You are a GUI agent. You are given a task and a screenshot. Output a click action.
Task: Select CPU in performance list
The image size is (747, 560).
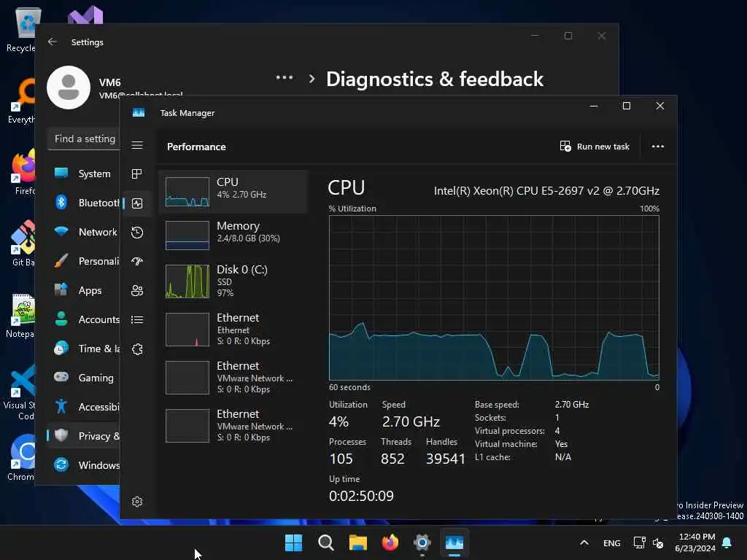click(233, 192)
